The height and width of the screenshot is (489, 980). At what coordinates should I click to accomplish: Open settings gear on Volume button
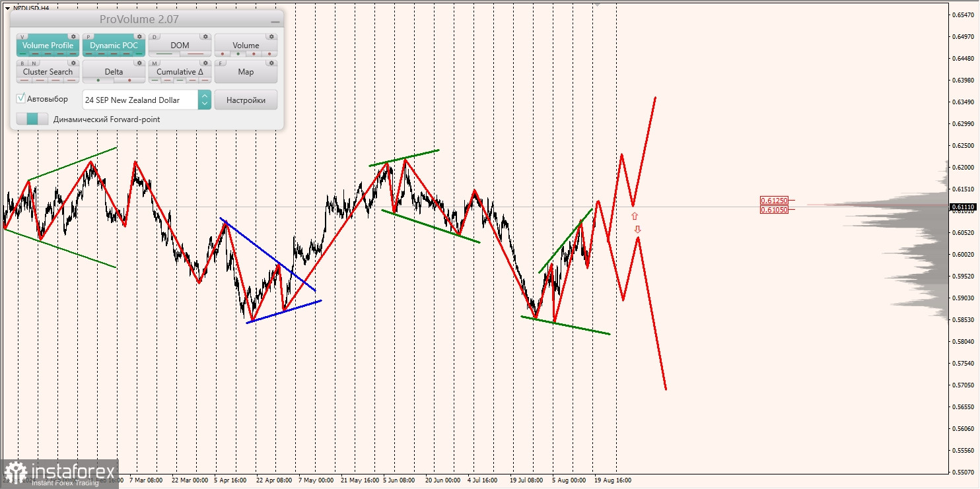271,36
